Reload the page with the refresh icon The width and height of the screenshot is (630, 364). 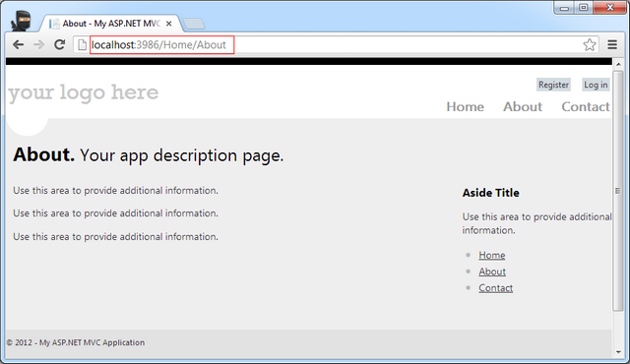pos(59,44)
